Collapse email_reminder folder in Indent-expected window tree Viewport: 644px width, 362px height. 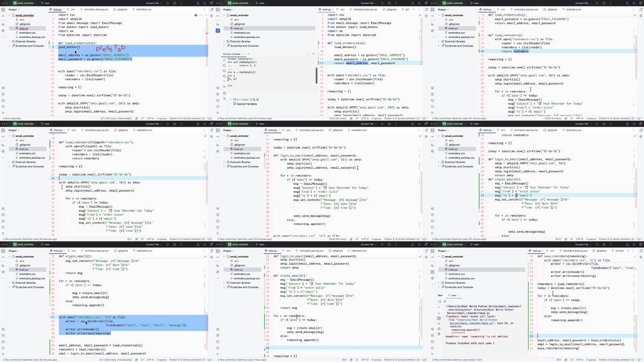point(9,15)
